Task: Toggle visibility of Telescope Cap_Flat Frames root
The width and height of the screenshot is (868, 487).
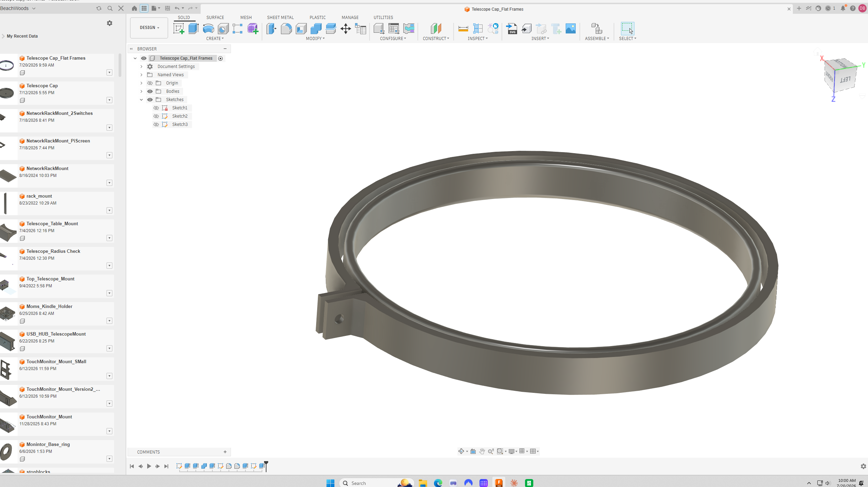Action: click(x=144, y=58)
